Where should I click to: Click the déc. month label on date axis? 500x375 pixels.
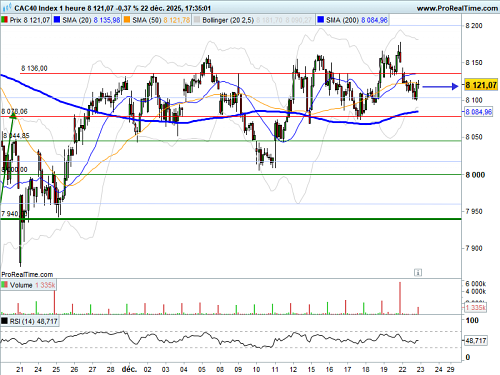click(x=129, y=369)
